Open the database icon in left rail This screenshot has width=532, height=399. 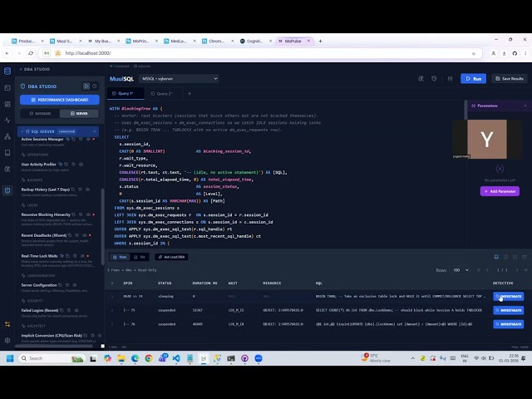(x=7, y=71)
